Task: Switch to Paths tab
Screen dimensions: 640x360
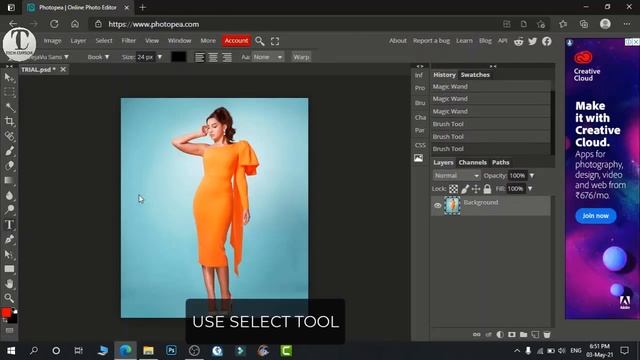Action: (500, 162)
